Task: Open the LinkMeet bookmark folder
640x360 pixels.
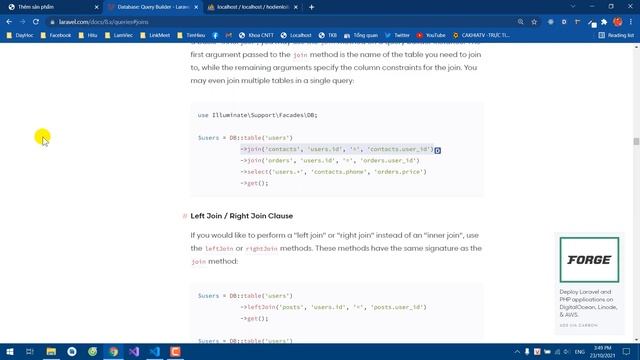Action: click(155, 36)
